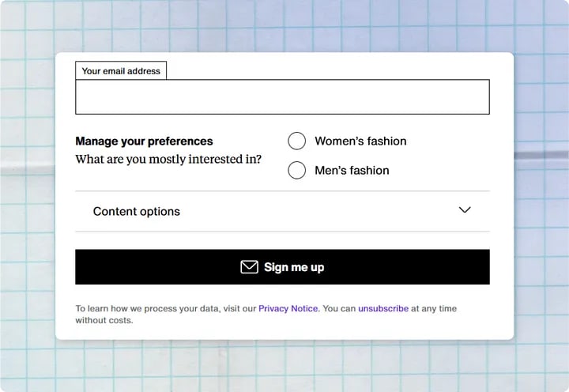Choose the Men's fashion radio button
Viewport: 569px width, 392px height.
[x=296, y=170]
